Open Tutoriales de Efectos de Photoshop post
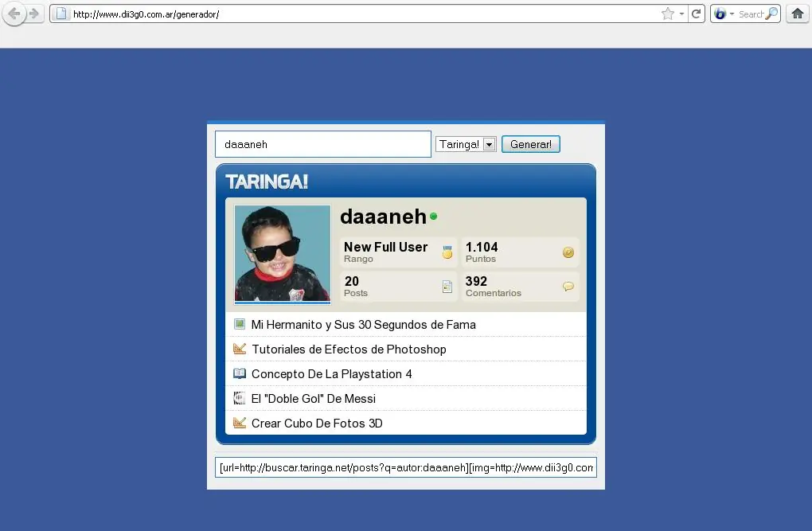Viewport: 812px width, 531px height. [349, 349]
